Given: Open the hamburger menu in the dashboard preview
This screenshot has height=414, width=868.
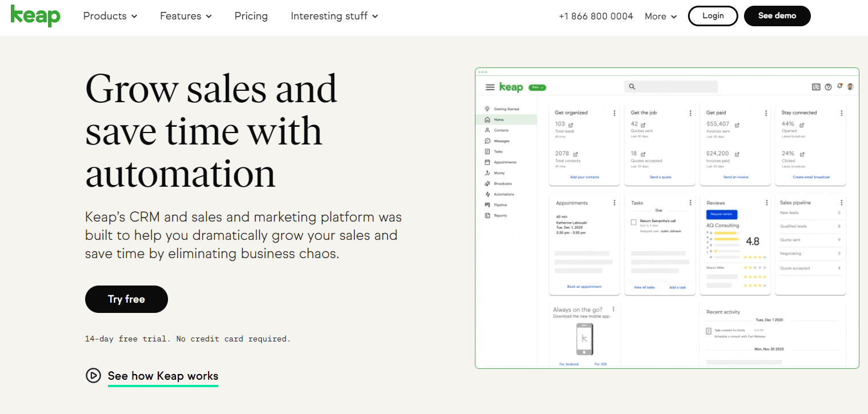Looking at the screenshot, I should coord(490,87).
